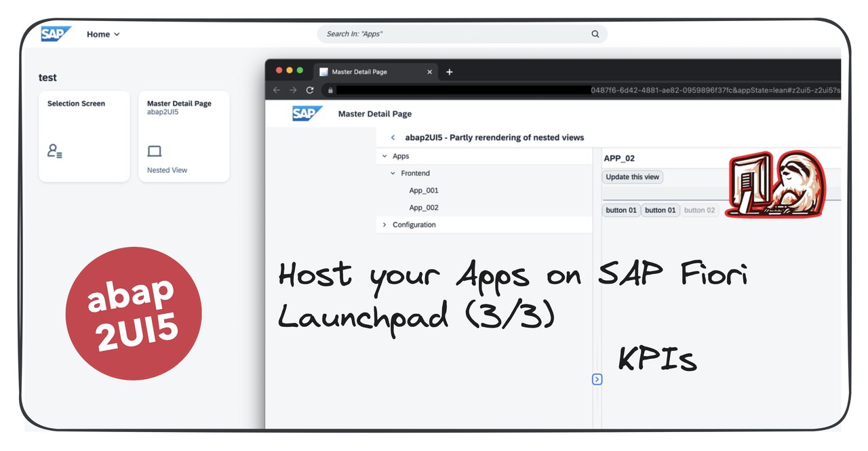Select the Master Detail Page browser tab
Viewport: 868px width, 451px height.
point(376,72)
